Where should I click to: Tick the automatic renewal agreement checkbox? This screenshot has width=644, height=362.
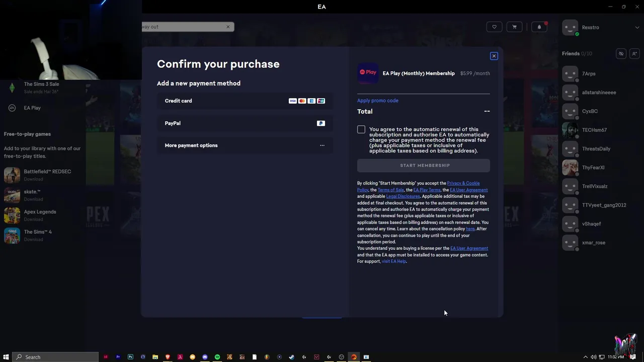pos(361,130)
